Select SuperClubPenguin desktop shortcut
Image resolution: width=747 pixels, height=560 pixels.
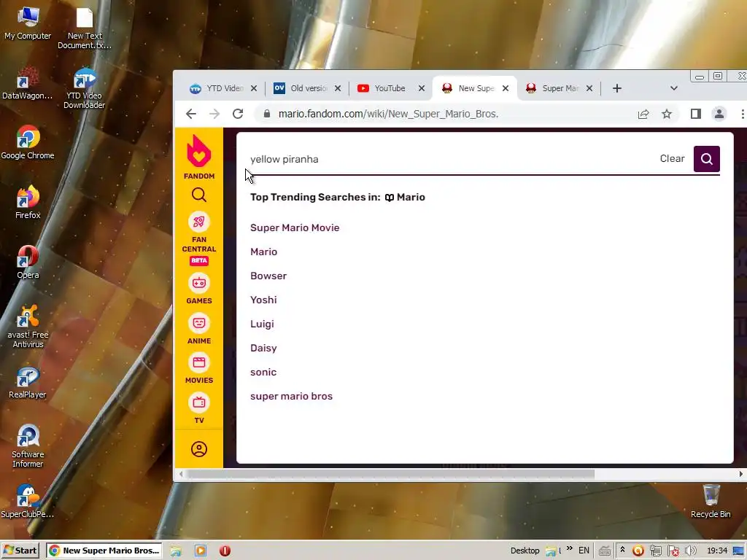(28, 501)
